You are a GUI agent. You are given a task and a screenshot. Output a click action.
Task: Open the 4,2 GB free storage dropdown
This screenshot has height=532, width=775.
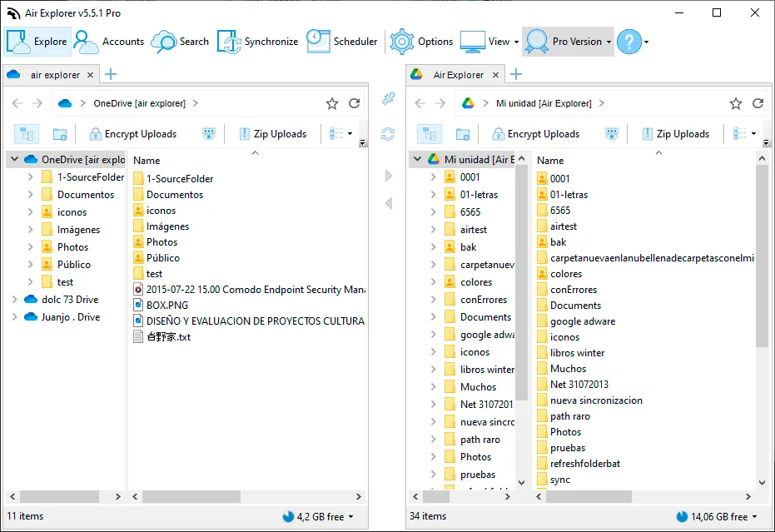319,517
